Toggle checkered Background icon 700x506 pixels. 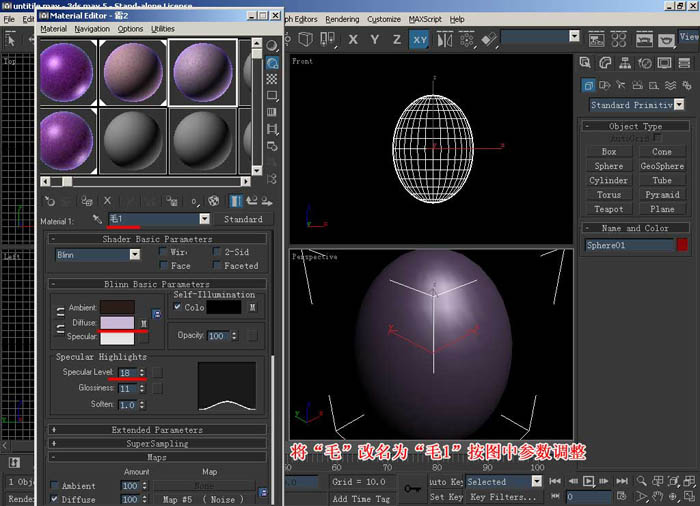coord(272,79)
